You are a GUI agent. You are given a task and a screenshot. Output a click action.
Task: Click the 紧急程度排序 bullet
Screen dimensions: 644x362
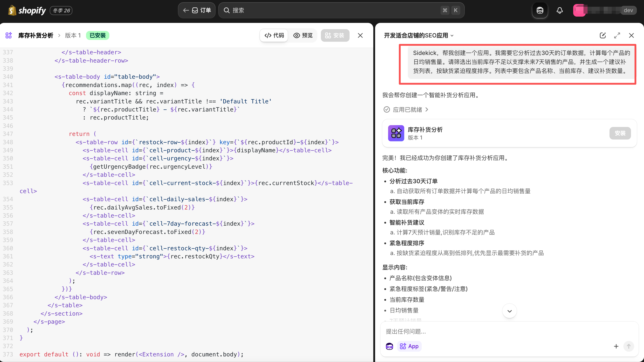tap(407, 243)
